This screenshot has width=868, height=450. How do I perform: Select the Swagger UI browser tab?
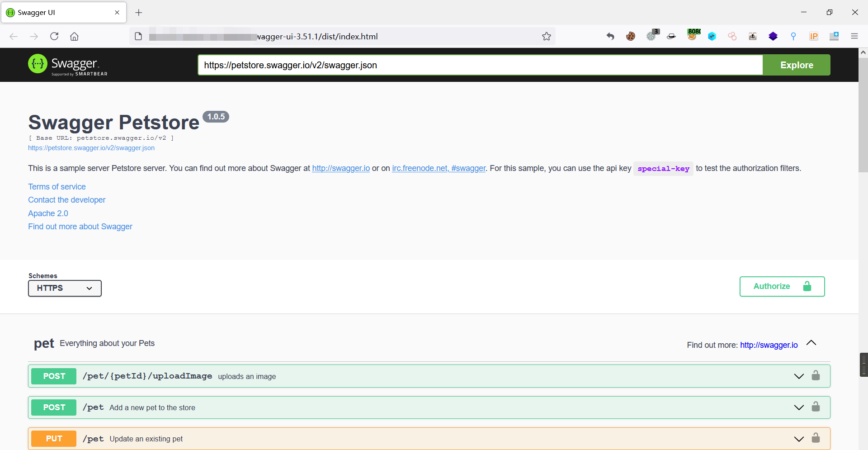pos(63,13)
